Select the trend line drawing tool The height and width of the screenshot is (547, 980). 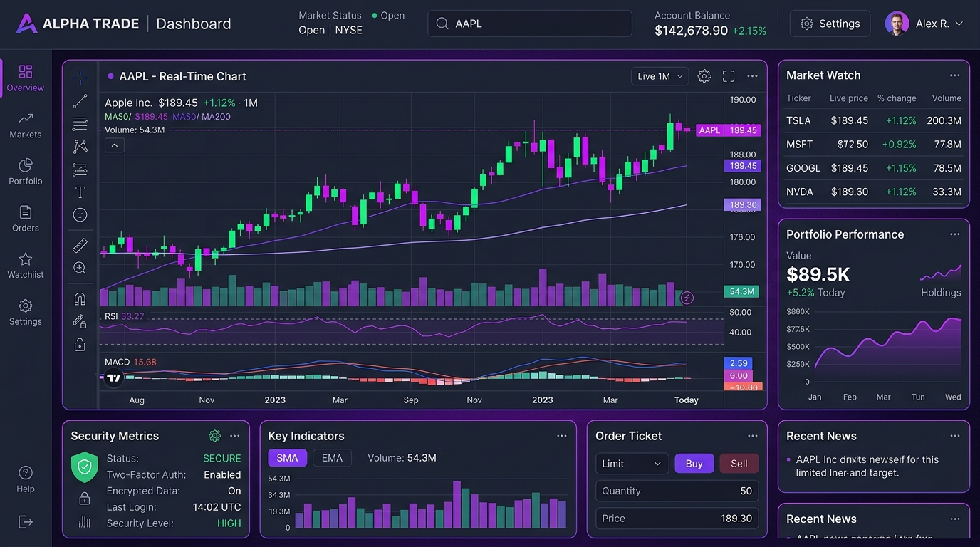tap(80, 101)
